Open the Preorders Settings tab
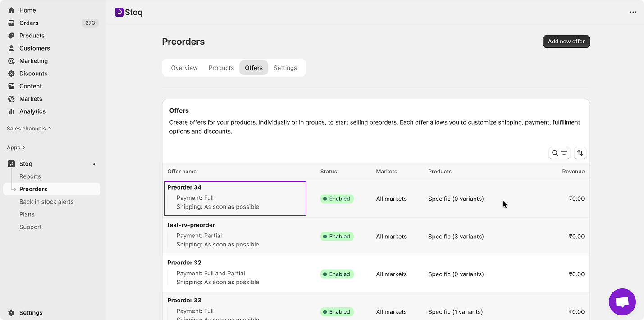Viewport: 644px width, 320px height. click(x=285, y=68)
